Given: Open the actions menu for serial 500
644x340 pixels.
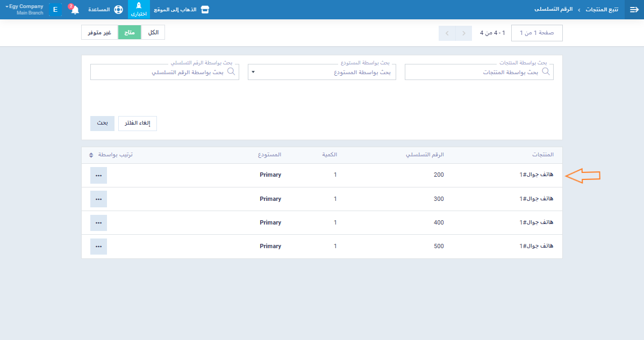Looking at the screenshot, I should 98,246.
